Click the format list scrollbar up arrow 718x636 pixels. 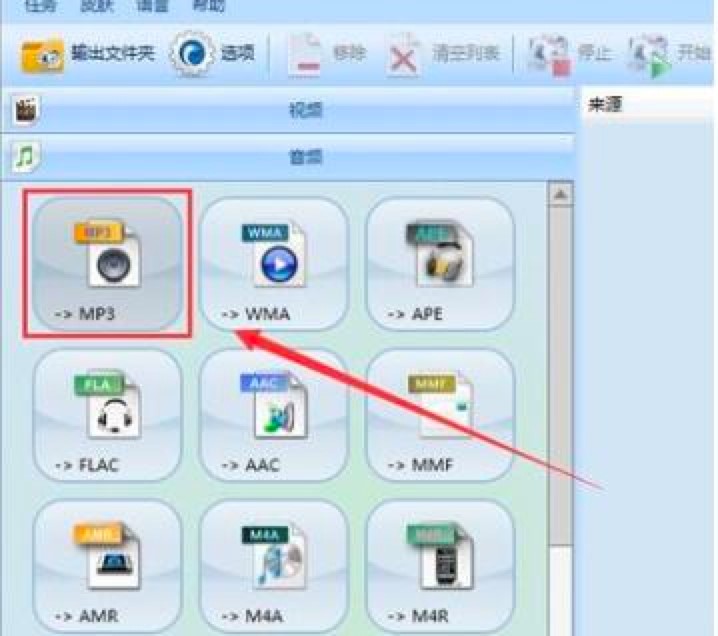tap(560, 196)
